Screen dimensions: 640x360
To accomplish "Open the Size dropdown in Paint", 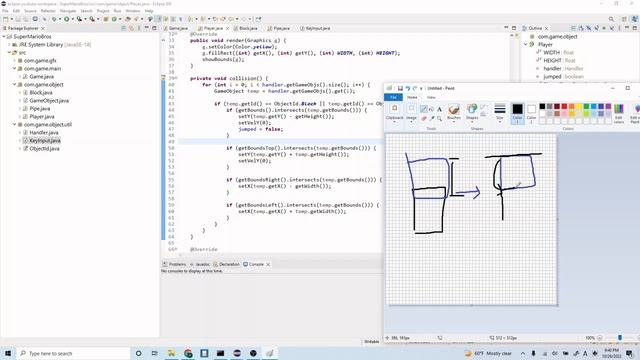I will 500,113.
